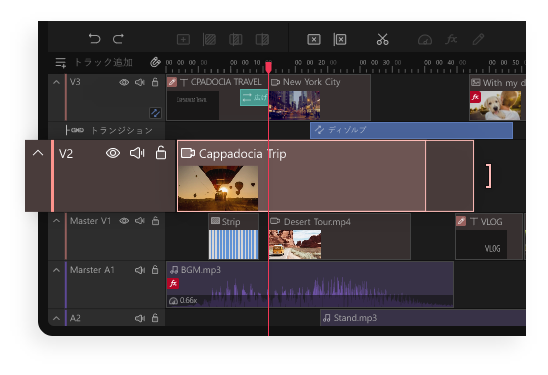Click the add track list icon
Viewport: 548px width, 375px height.
[x=61, y=63]
